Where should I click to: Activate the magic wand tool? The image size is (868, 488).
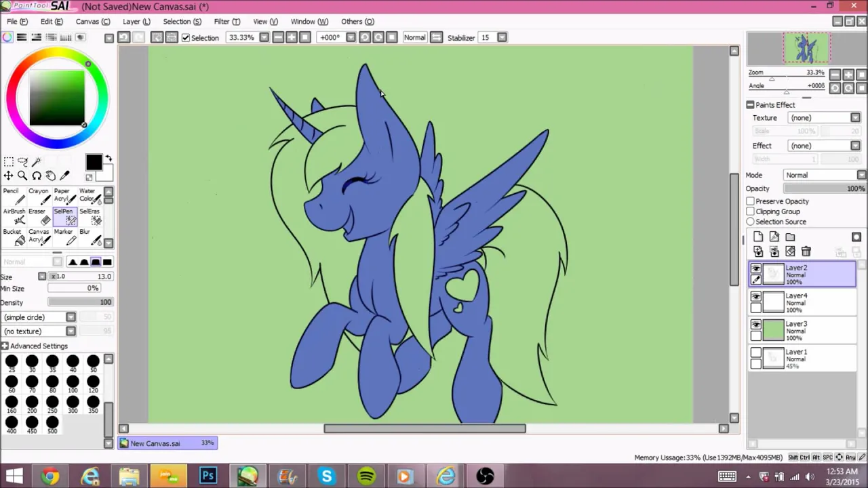coord(37,161)
